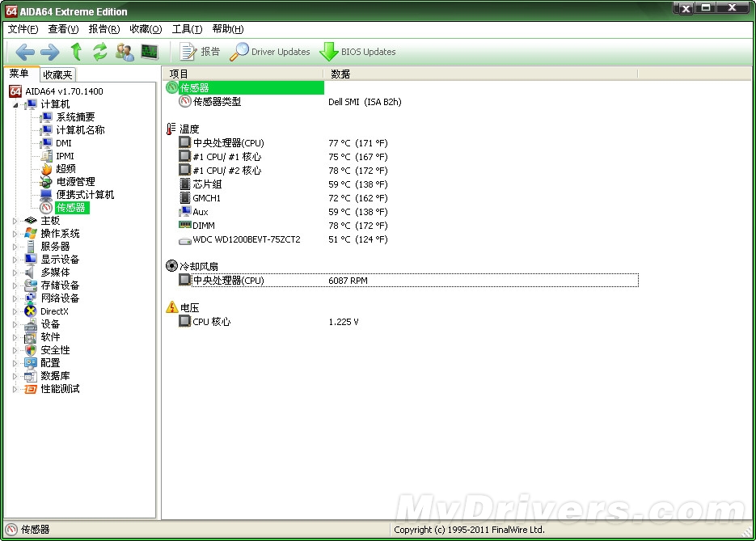Click the Forward arrow in toolbar

[49, 52]
